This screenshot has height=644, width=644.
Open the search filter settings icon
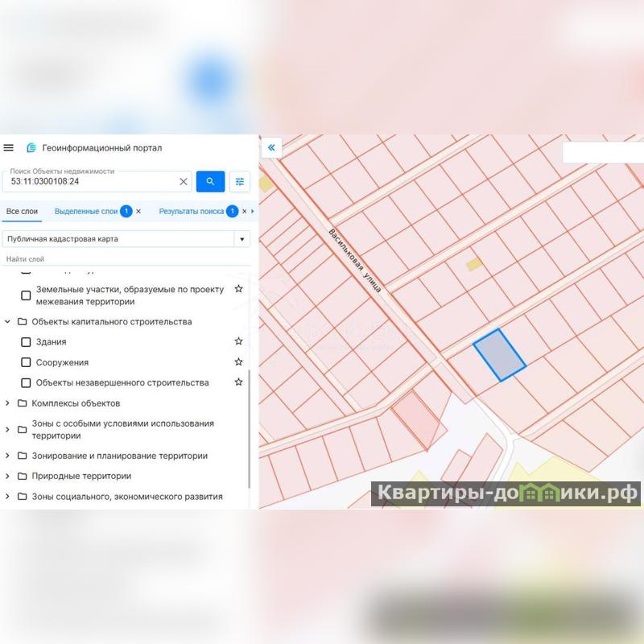click(239, 182)
